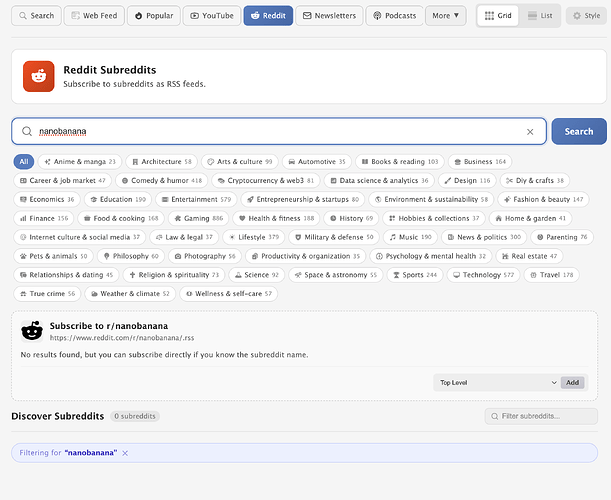Filter by Arts & culture category
This screenshot has height=500, width=611.
click(x=240, y=161)
